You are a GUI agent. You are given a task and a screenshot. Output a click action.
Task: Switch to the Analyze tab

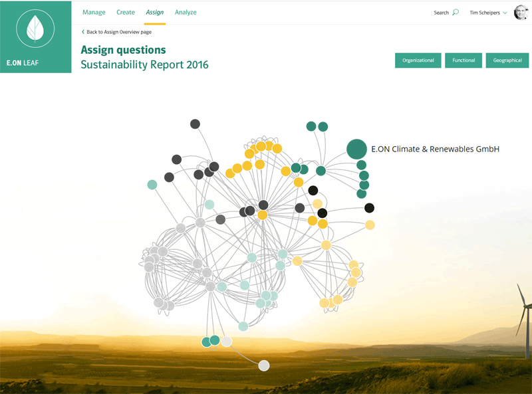[186, 12]
